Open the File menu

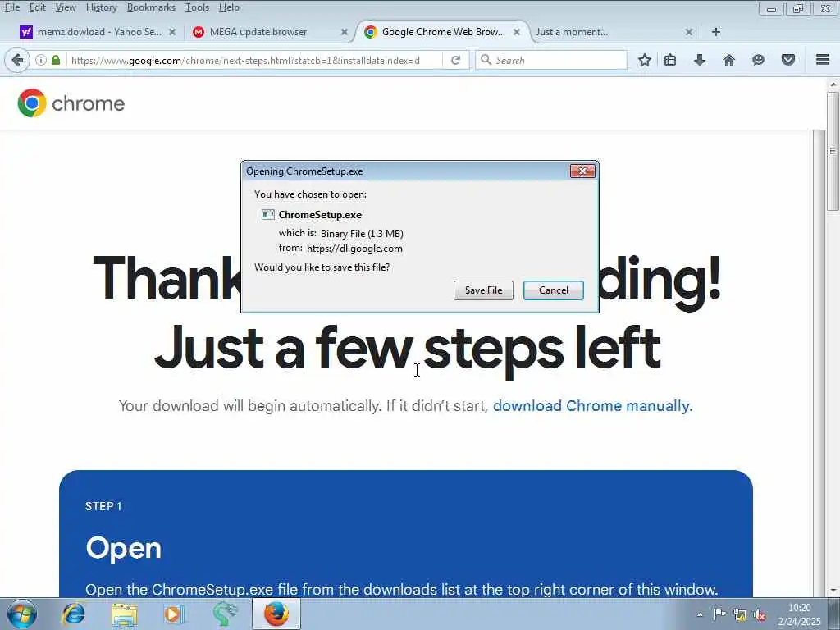(x=11, y=7)
